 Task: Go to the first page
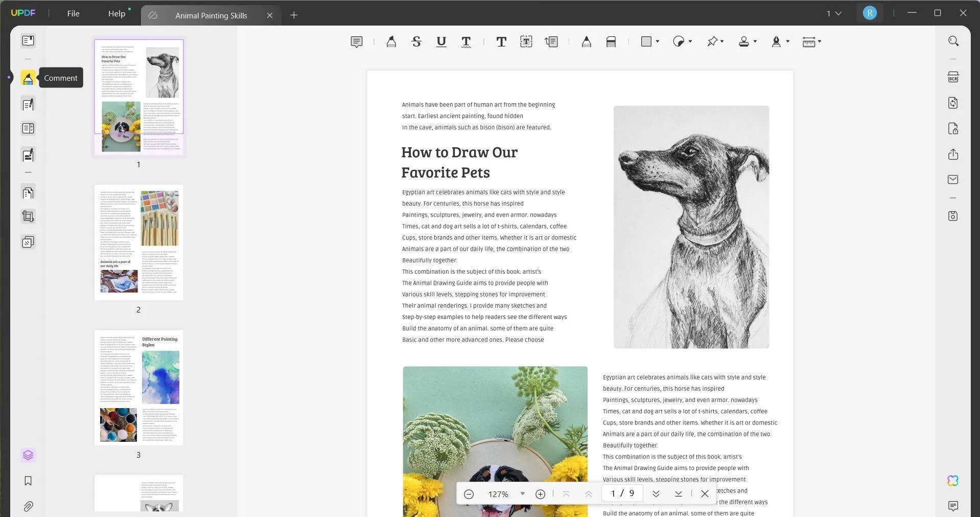tap(566, 494)
